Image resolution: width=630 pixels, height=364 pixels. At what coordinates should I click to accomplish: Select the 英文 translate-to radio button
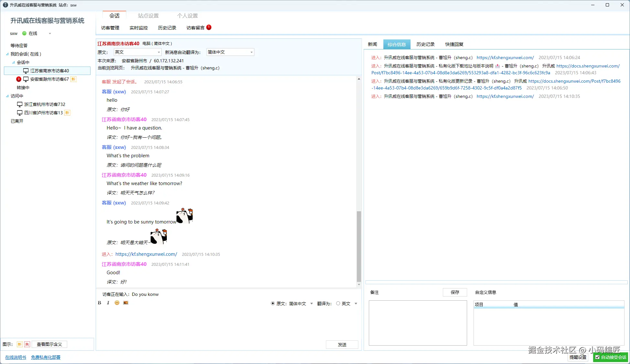click(x=338, y=303)
